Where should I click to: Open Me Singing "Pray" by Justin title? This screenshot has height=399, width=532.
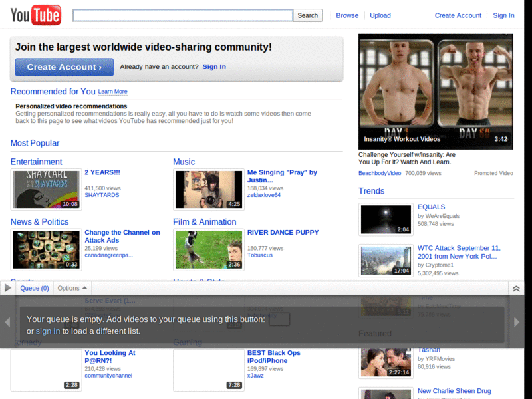click(x=282, y=176)
